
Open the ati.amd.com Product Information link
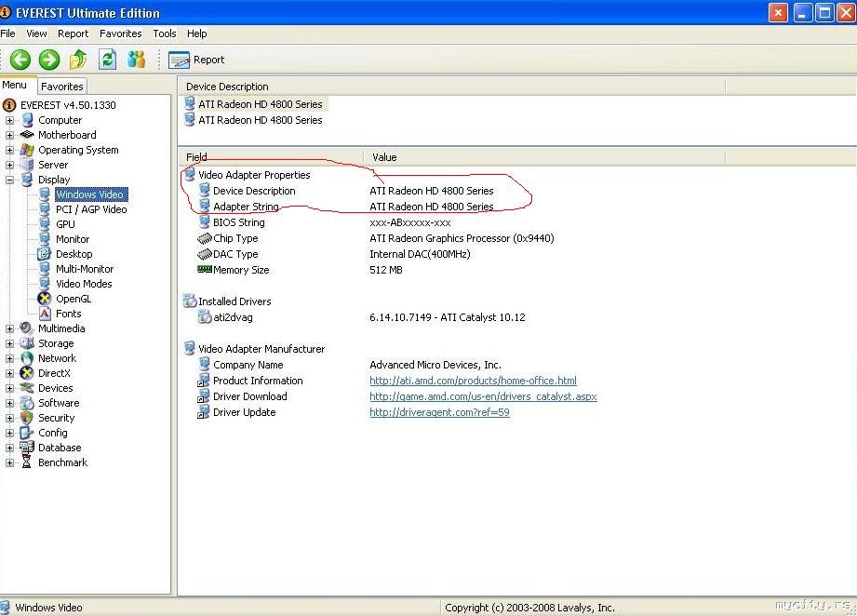(473, 381)
